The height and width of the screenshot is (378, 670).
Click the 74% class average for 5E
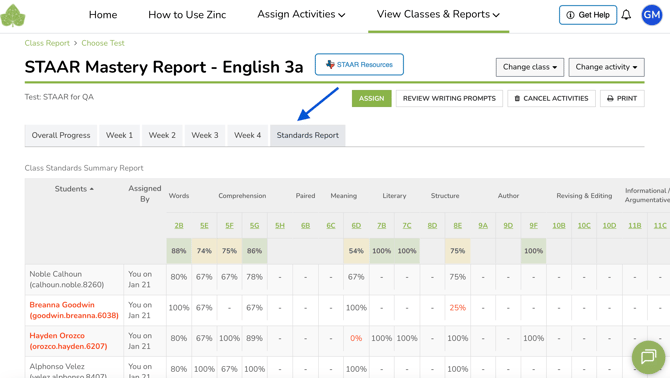[204, 251]
